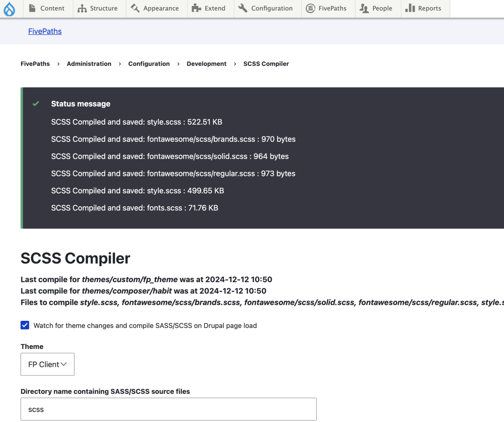This screenshot has height=422, width=504.
Task: Open the Reports bar-chart icon
Action: (410, 8)
